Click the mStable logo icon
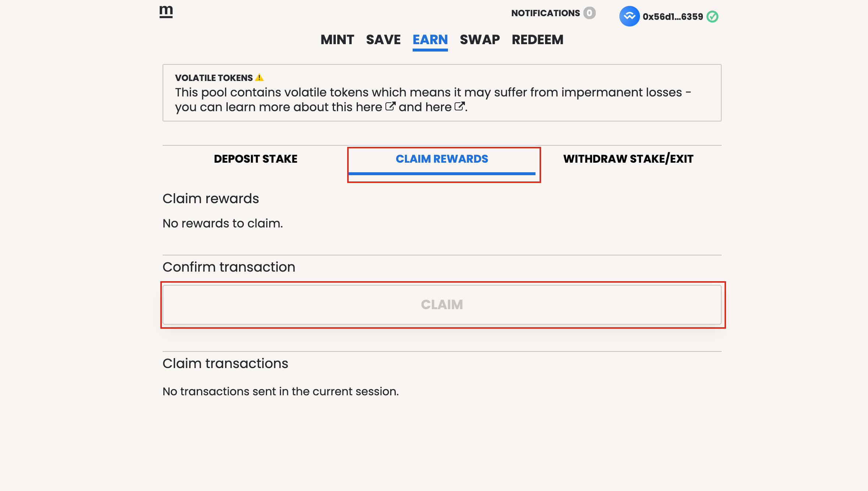The width and height of the screenshot is (868, 491). coord(166,12)
